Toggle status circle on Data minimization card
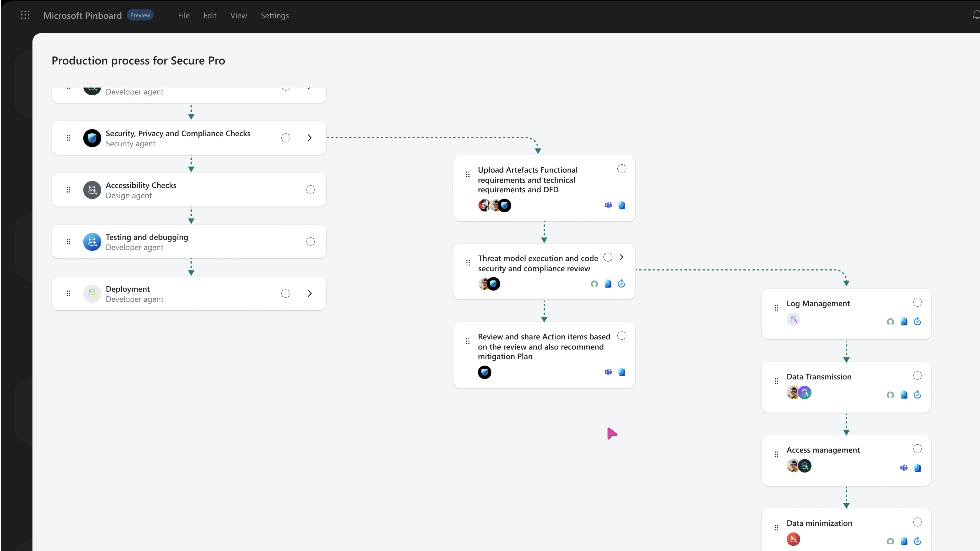This screenshot has width=980, height=551. [917, 522]
